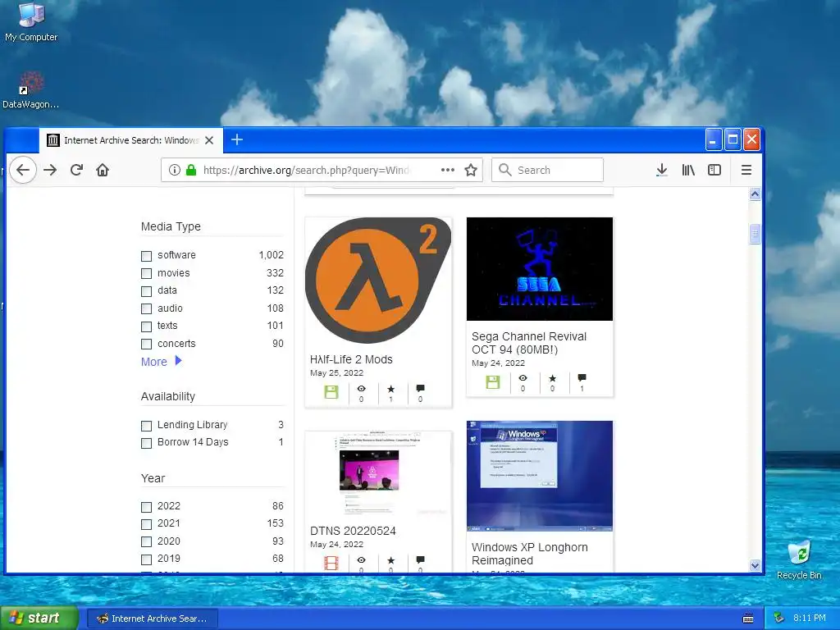Viewport: 840px width, 630px height.
Task: Check the 2020 year filter
Action: point(146,542)
